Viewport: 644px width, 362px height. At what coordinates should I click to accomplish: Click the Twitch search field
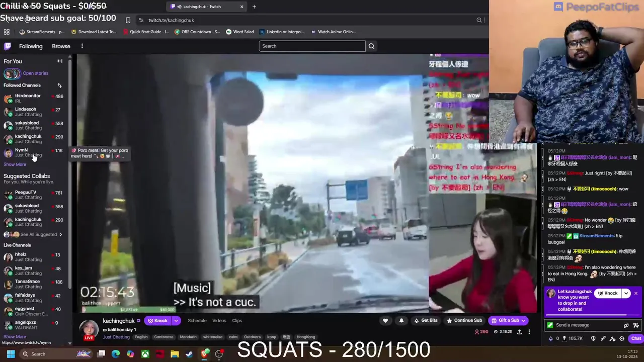point(312,46)
